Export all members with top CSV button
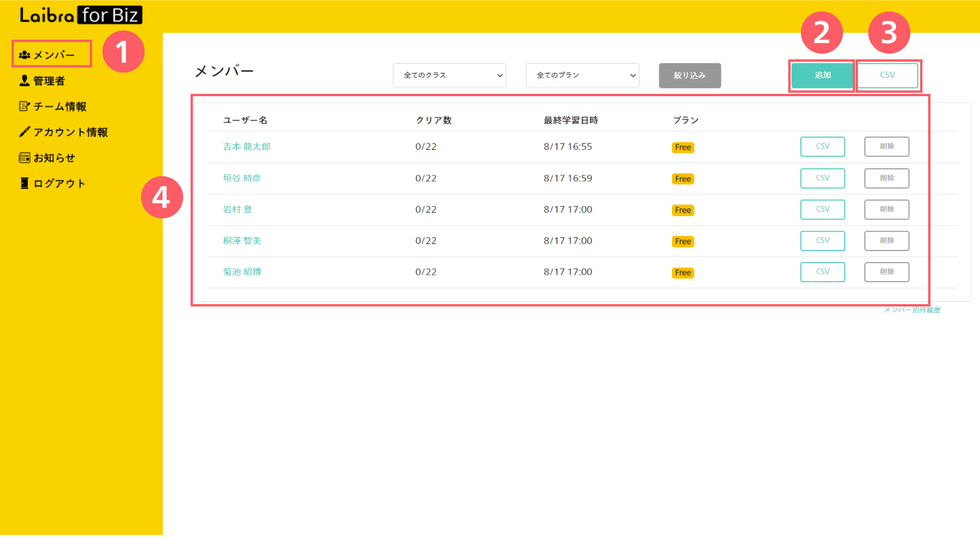 [x=887, y=75]
